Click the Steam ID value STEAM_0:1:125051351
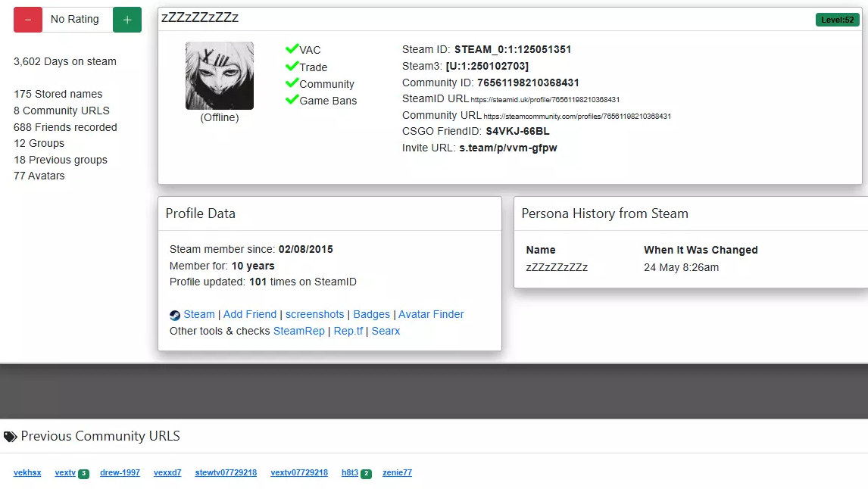 click(513, 49)
